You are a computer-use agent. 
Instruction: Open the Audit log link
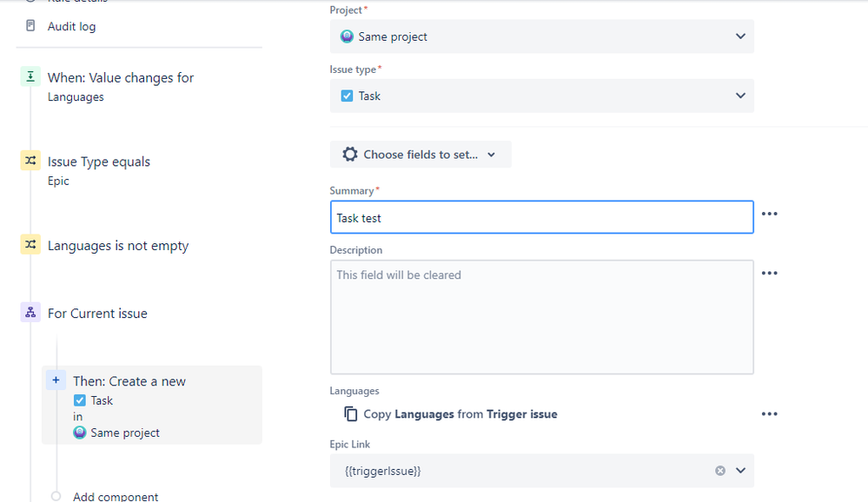(72, 26)
